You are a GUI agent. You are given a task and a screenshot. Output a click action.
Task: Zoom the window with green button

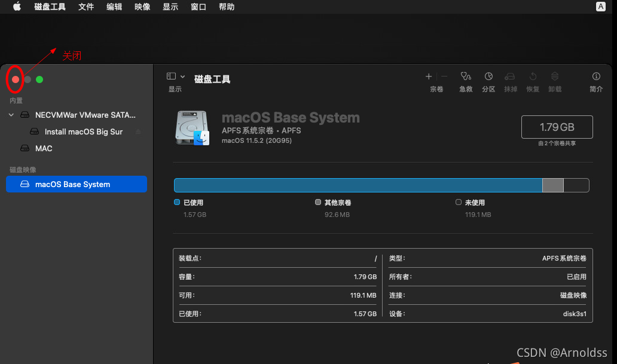[x=39, y=79]
